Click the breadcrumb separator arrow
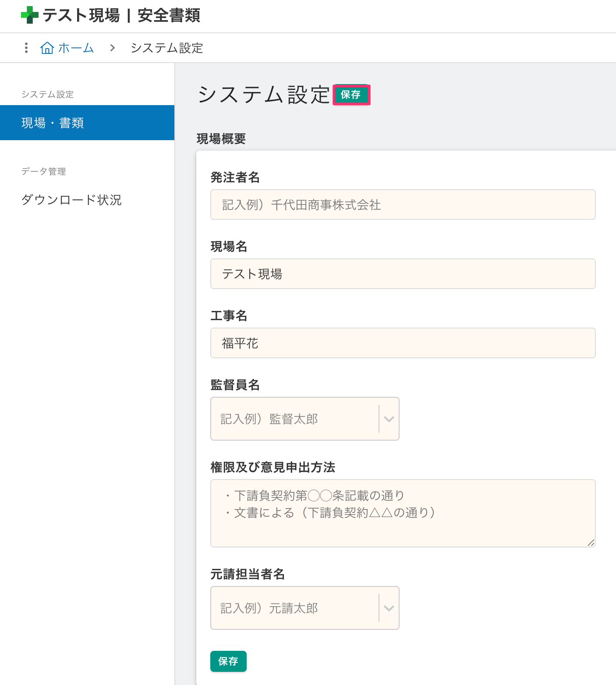Screen dimensions: 616x685 point(113,48)
